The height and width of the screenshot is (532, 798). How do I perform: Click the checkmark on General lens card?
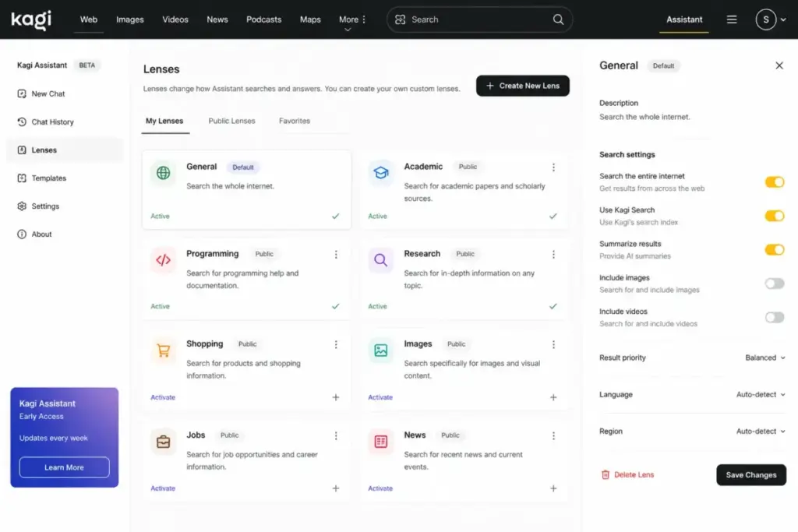pyautogui.click(x=335, y=217)
